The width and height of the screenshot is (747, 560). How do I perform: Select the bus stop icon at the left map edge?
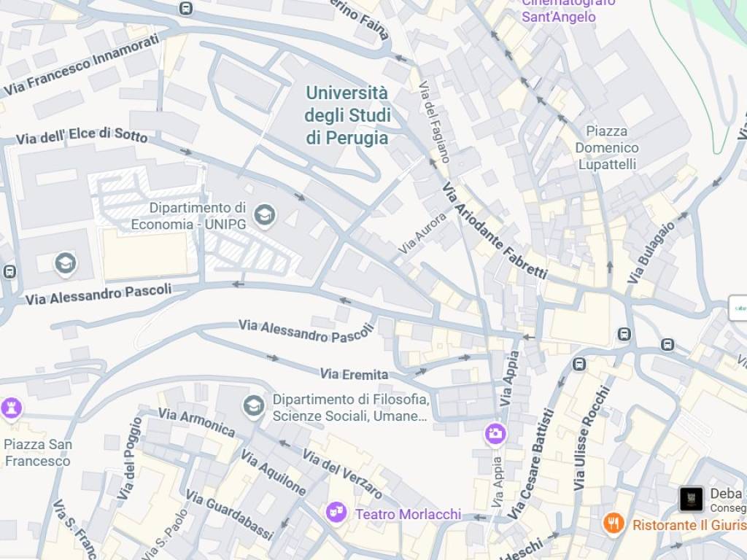point(9,272)
